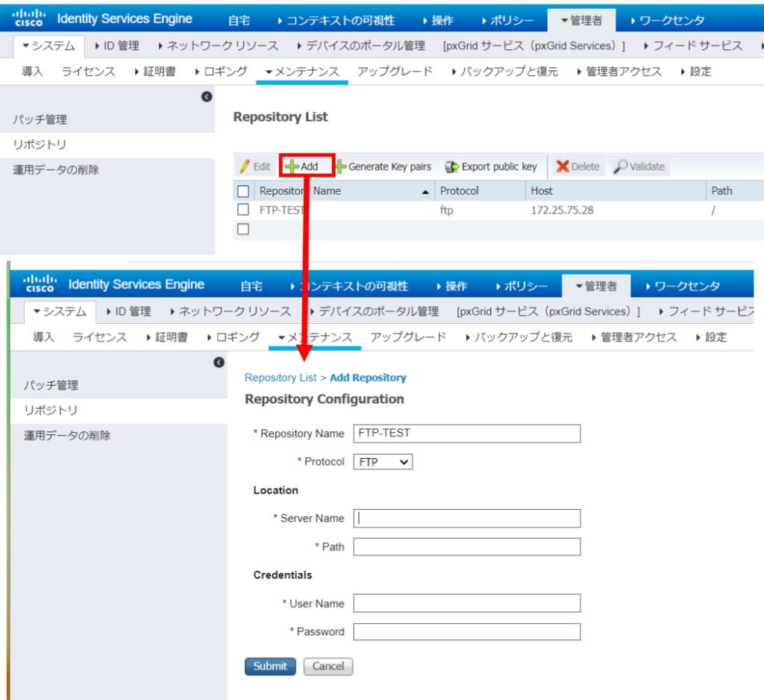Open the Protocol FTP dropdown

383,462
